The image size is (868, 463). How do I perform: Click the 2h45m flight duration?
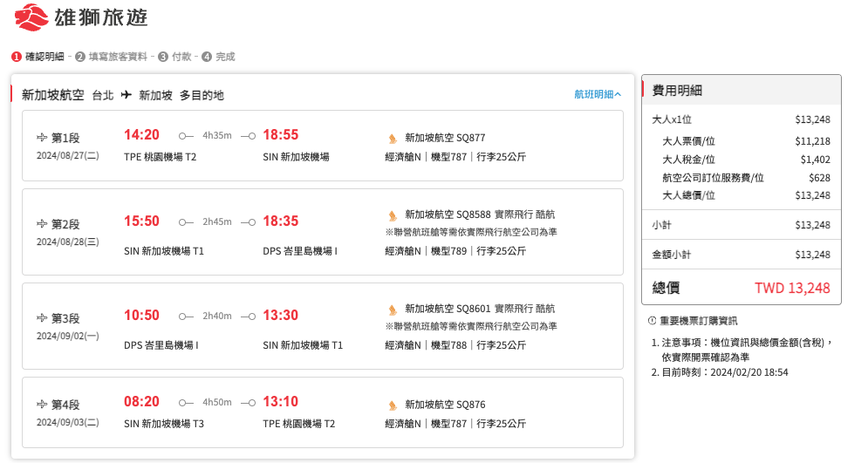point(217,221)
